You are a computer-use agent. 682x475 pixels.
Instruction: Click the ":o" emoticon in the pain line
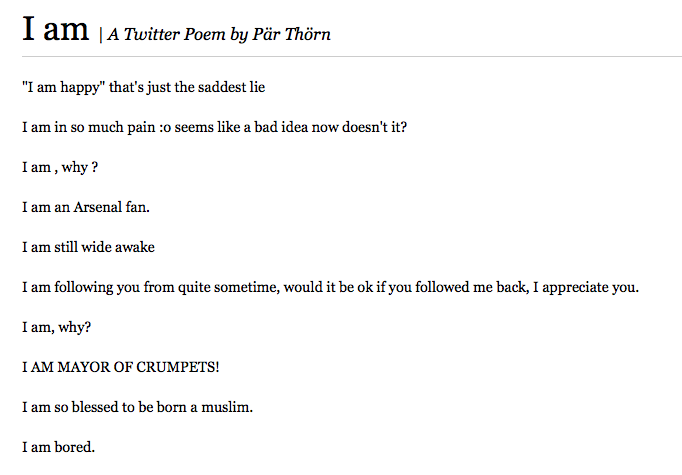(x=165, y=127)
